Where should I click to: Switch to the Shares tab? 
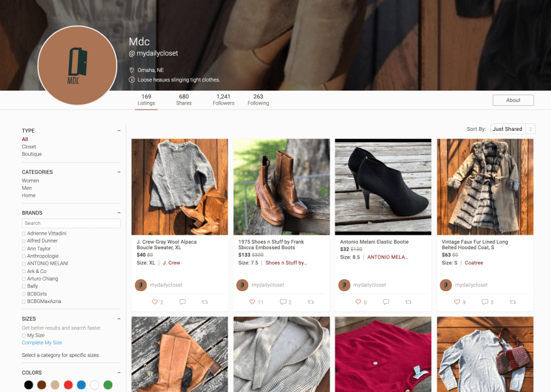(x=184, y=100)
